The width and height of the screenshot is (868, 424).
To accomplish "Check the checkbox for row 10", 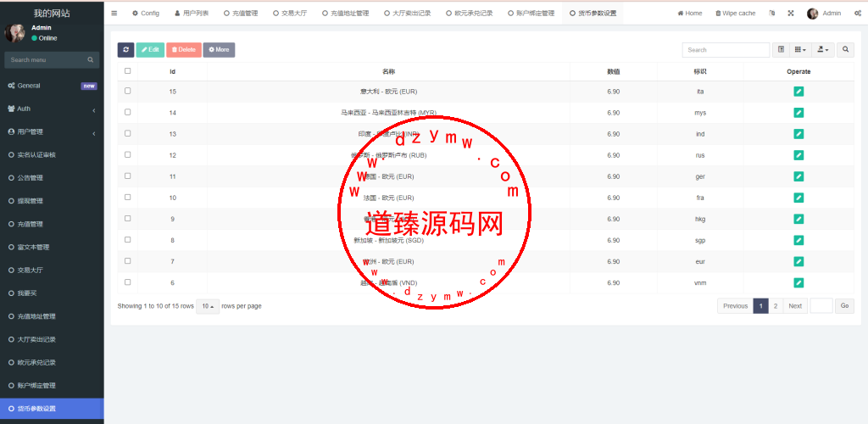I will click(x=128, y=197).
